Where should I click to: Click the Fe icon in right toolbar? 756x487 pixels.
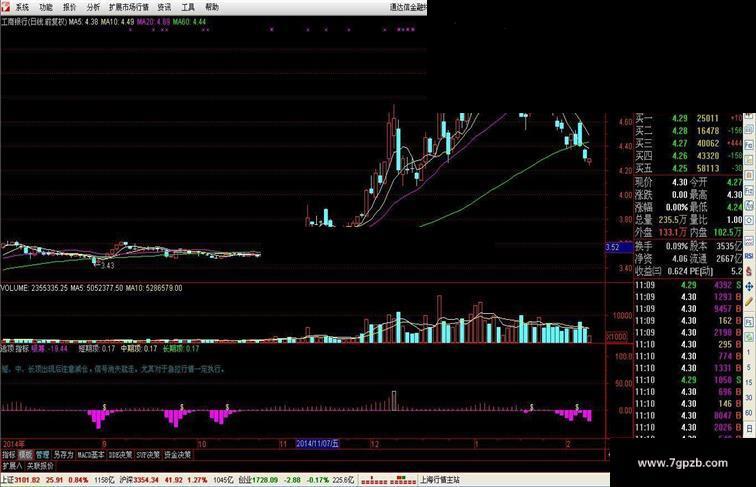pos(749,145)
